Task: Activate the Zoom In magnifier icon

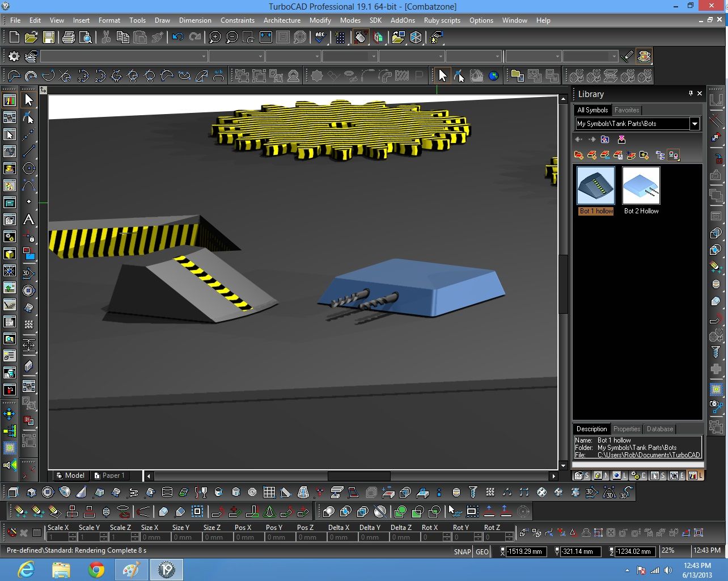Action: pyautogui.click(x=214, y=37)
